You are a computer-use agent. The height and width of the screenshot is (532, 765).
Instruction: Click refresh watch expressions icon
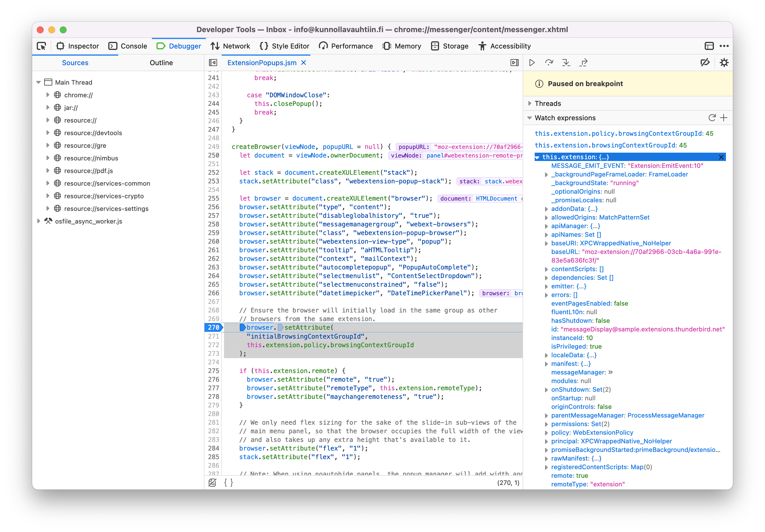click(x=712, y=118)
